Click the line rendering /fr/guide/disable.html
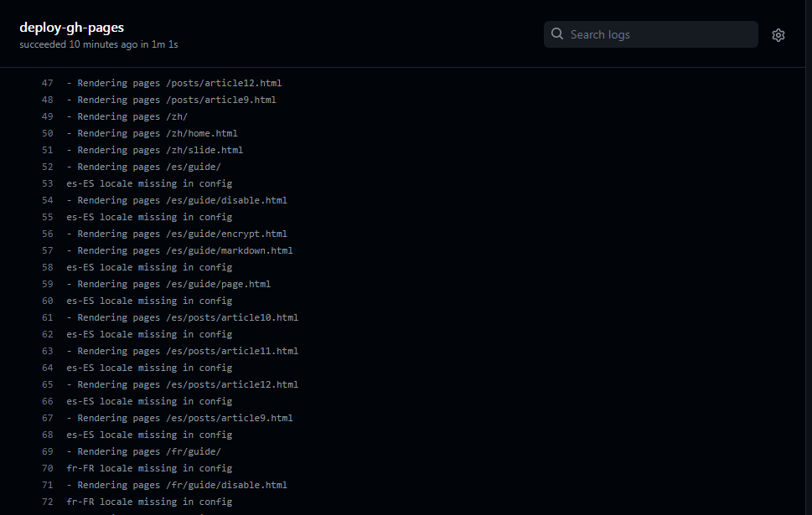Image resolution: width=812 pixels, height=515 pixels. (177, 484)
